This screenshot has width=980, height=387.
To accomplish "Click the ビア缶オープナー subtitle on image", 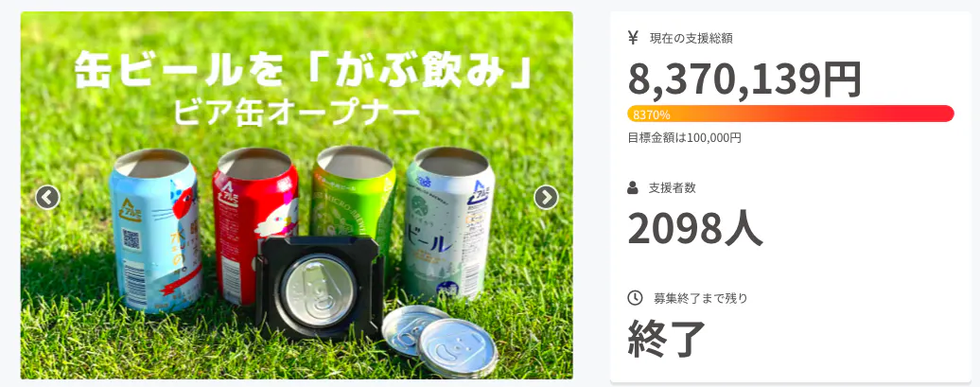I will 296,113.
